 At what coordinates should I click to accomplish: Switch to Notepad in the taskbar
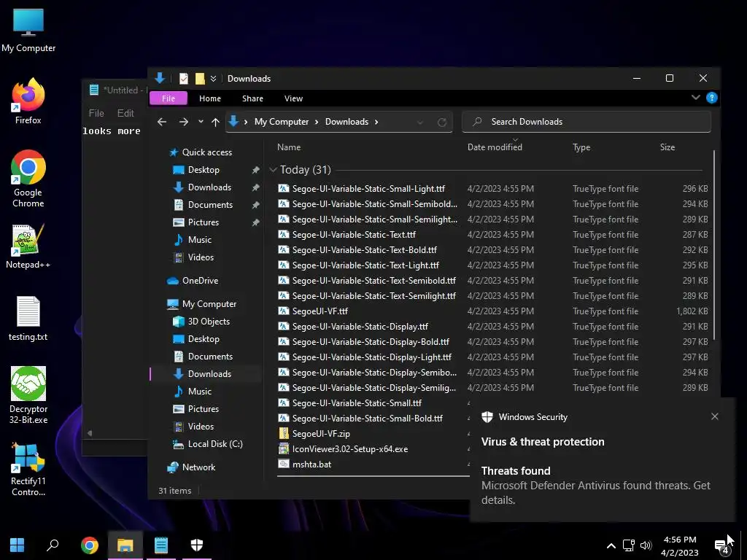pos(161,545)
